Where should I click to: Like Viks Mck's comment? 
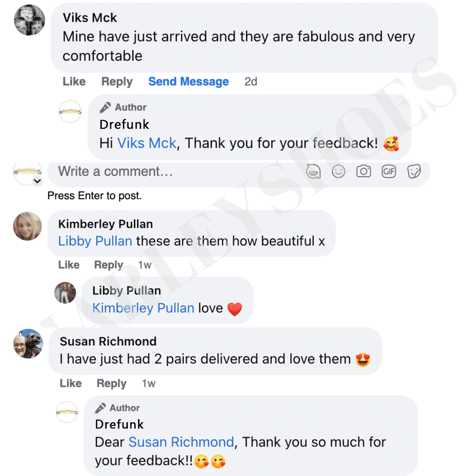click(74, 82)
